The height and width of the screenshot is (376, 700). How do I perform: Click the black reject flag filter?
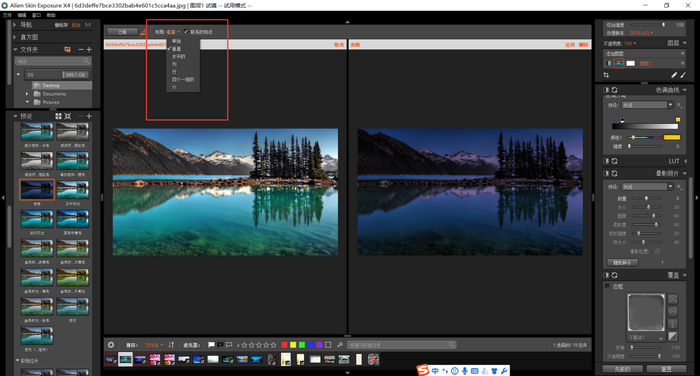pos(220,345)
